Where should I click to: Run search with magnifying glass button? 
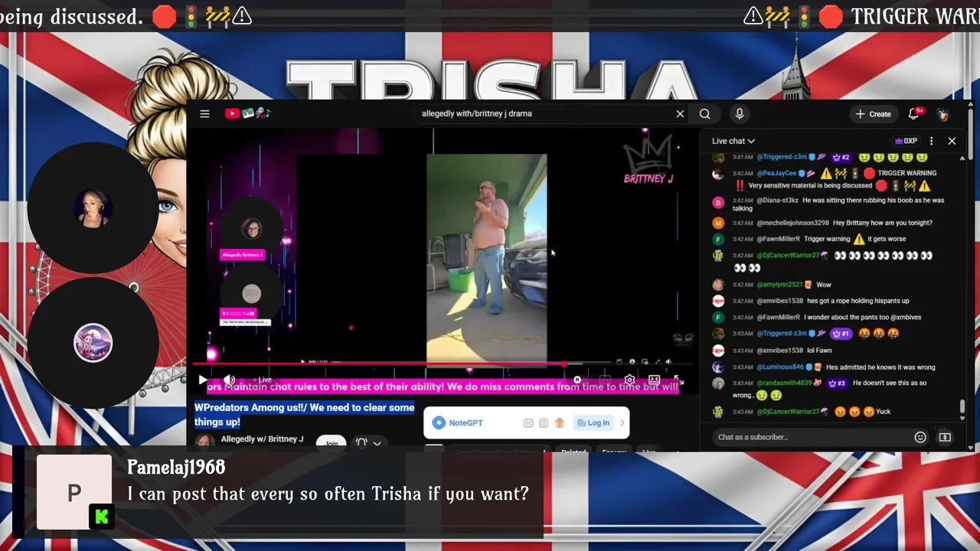click(x=704, y=114)
